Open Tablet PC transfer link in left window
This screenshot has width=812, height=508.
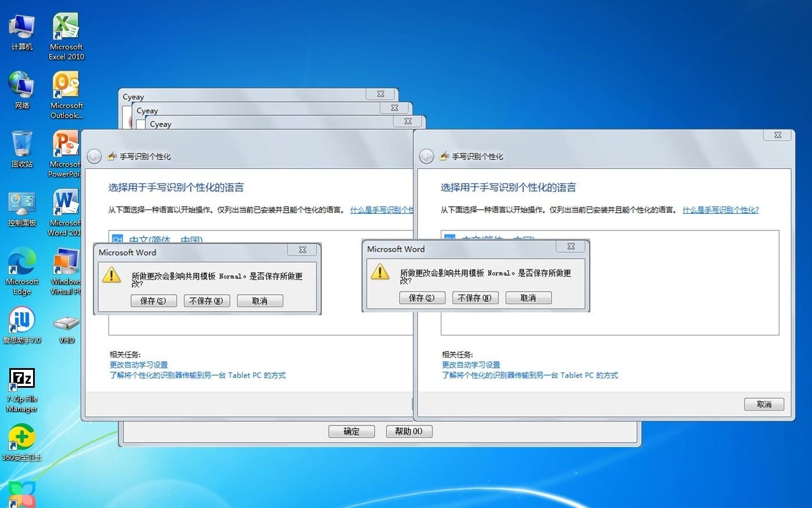tap(198, 375)
